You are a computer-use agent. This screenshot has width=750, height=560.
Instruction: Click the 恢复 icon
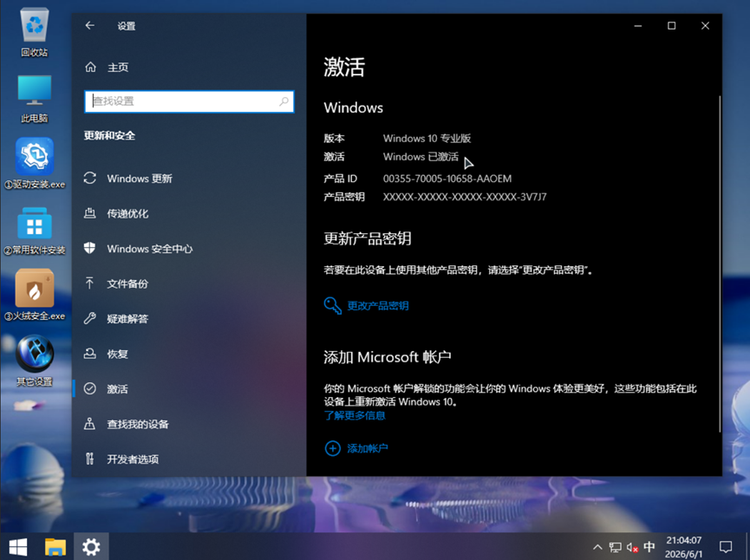pos(90,354)
